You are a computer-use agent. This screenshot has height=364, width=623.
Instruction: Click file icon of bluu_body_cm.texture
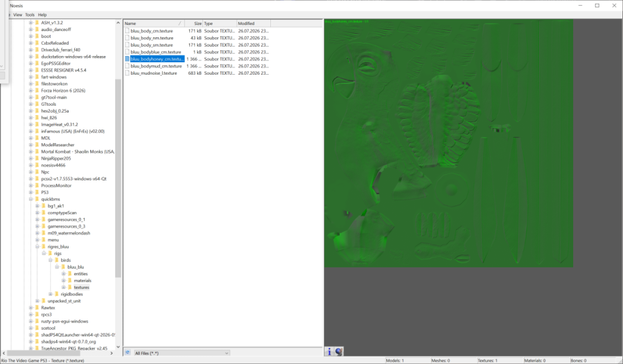point(127,30)
